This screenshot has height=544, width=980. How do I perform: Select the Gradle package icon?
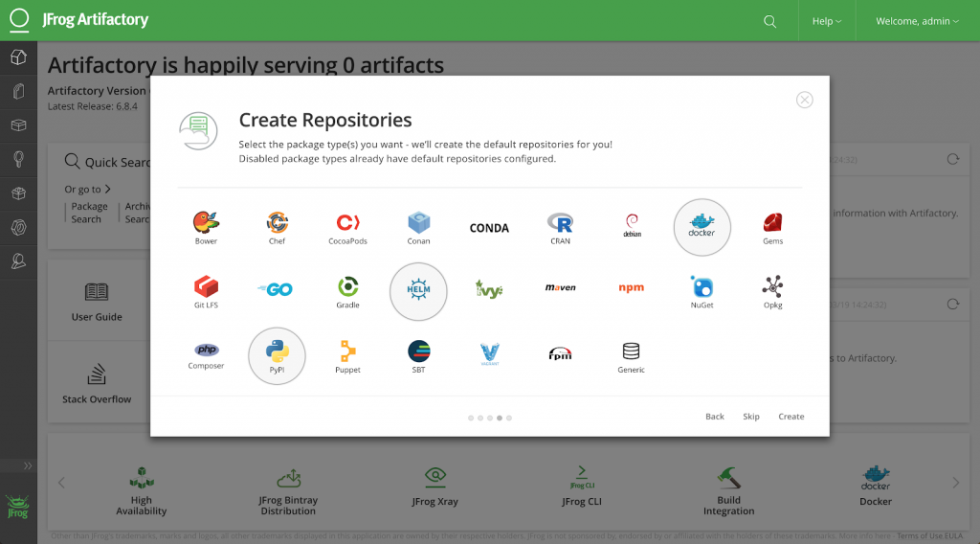(347, 291)
